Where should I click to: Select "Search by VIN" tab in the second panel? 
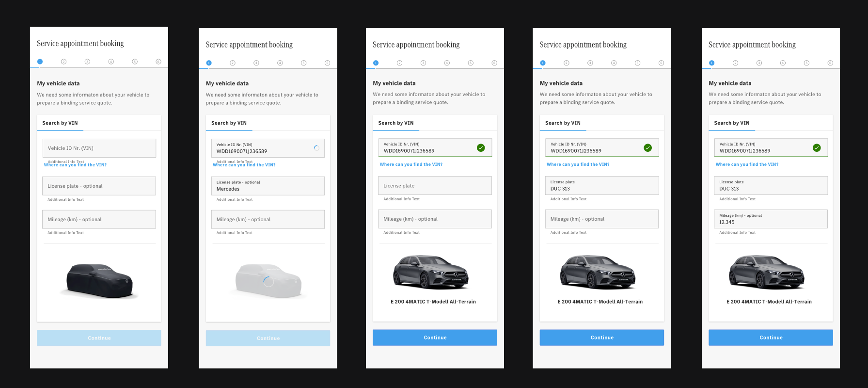click(x=229, y=123)
